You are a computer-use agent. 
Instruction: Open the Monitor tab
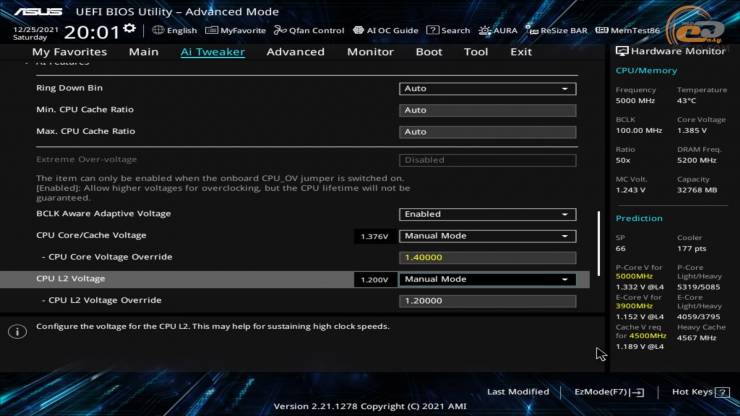click(370, 52)
